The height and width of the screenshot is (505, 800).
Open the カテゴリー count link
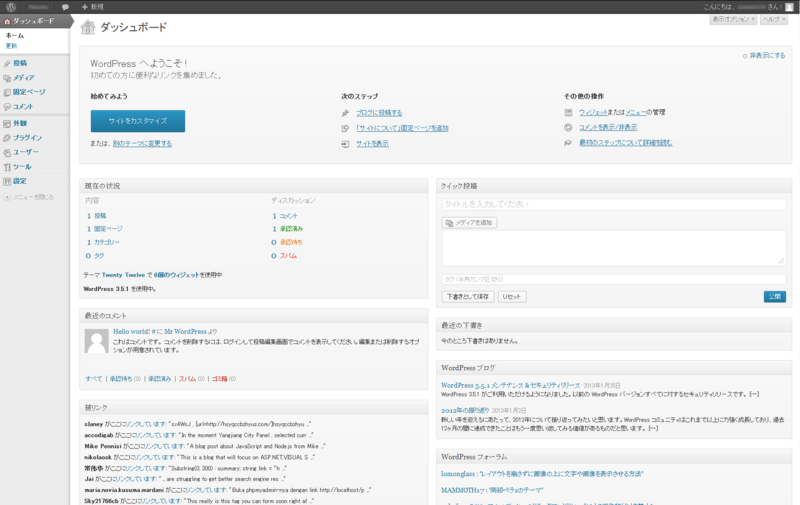point(103,242)
